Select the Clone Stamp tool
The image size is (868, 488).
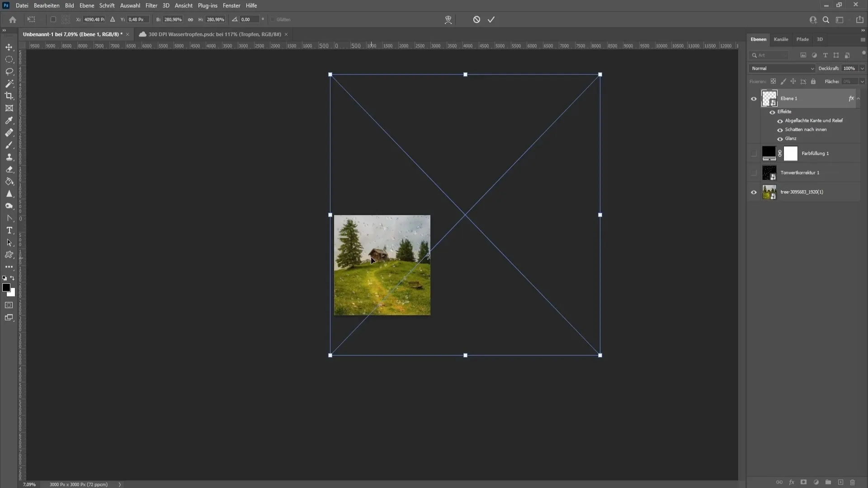(9, 157)
